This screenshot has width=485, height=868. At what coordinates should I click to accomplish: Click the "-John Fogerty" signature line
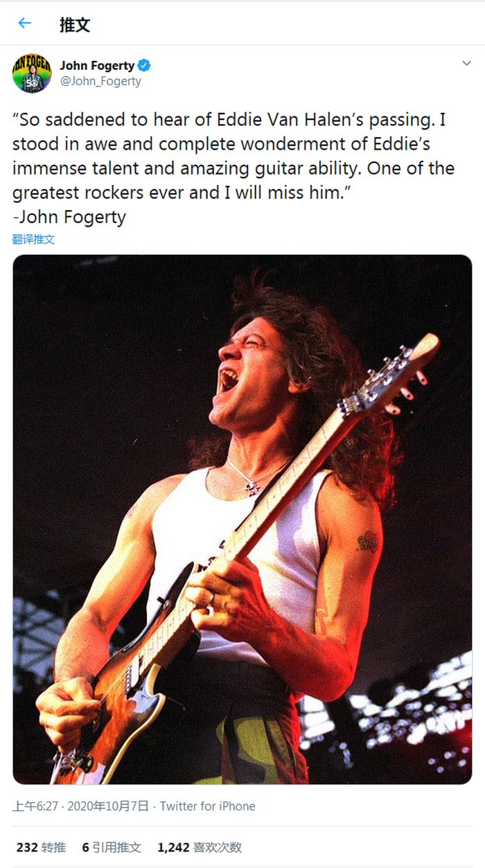click(x=69, y=217)
